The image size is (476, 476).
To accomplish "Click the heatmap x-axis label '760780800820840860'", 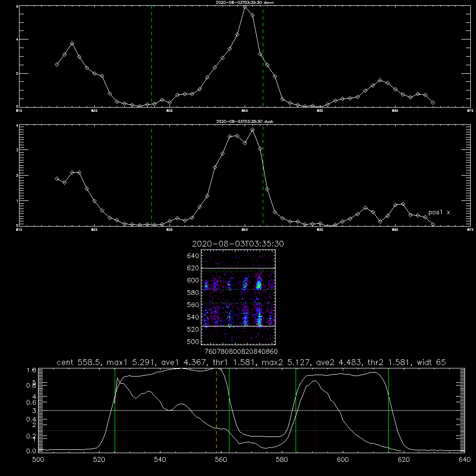I will [241, 352].
